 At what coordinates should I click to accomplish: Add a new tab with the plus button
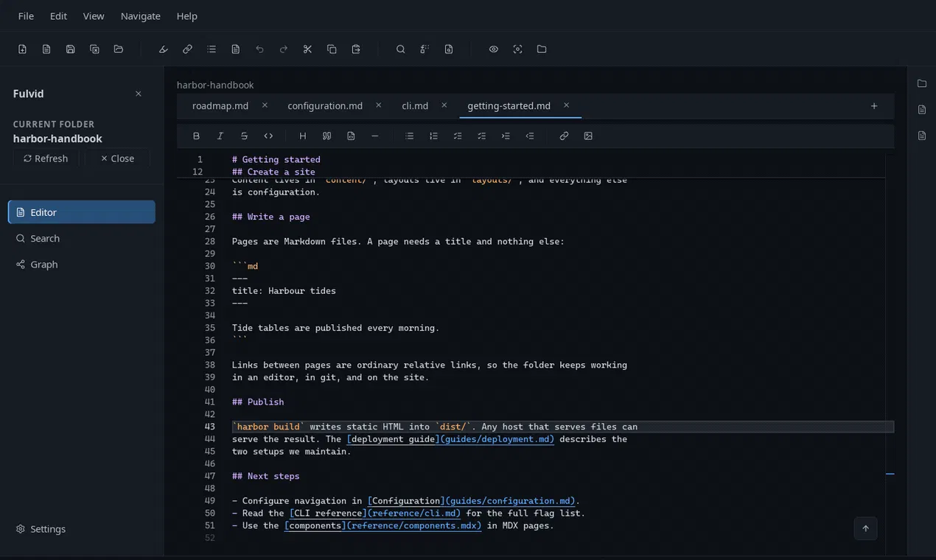874,106
